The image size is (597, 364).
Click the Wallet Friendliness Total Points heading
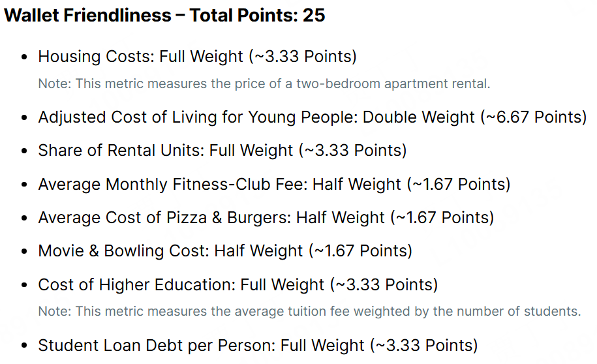coord(164,16)
